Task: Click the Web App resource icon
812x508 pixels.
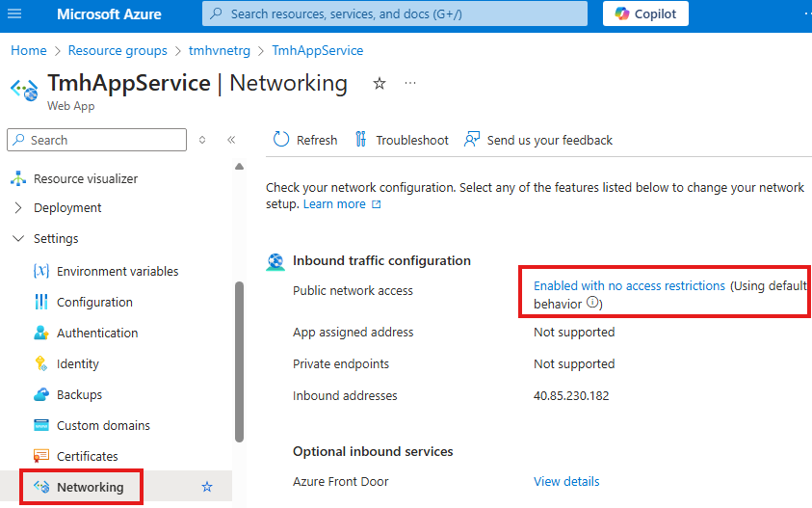Action: pyautogui.click(x=24, y=89)
